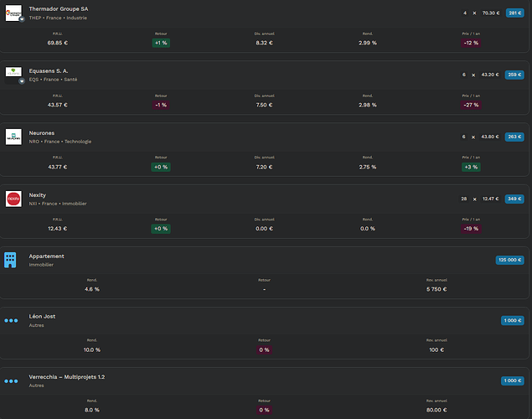The height and width of the screenshot is (419, 532).
Task: Click the annual dividend 8.32 €
Action: pos(264,43)
